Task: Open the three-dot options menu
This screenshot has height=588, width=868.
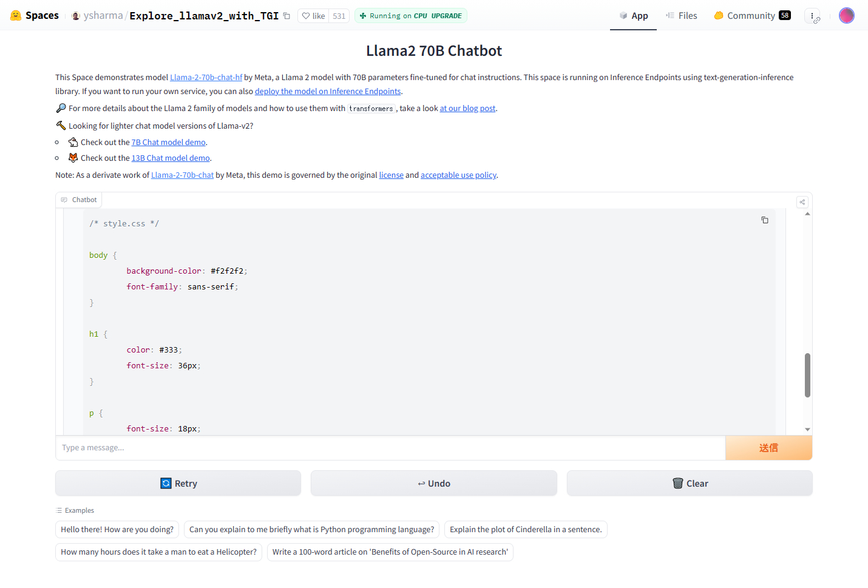Action: pyautogui.click(x=812, y=16)
